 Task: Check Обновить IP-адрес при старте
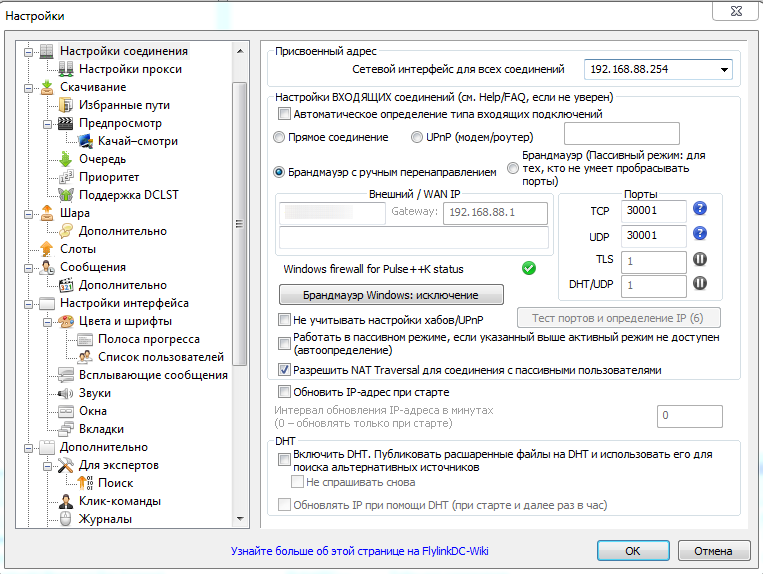tap(284, 392)
